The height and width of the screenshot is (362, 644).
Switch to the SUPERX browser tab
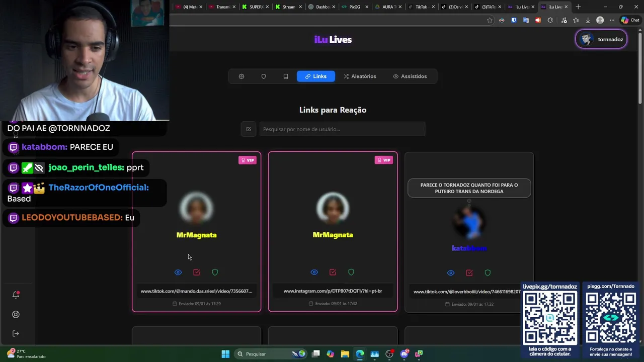tap(256, 7)
